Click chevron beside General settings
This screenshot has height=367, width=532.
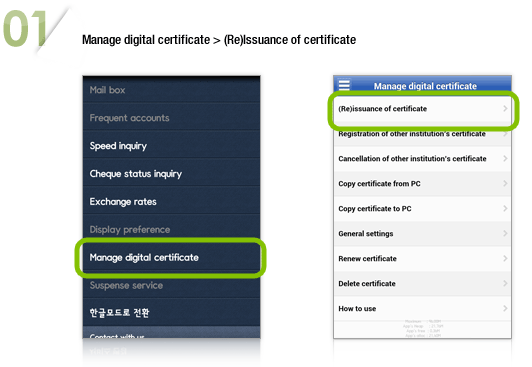[505, 233]
